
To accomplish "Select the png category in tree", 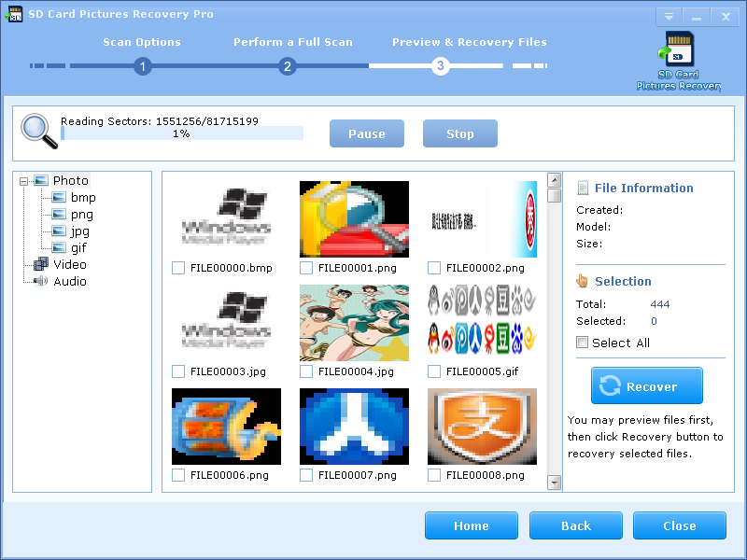I will [x=82, y=215].
